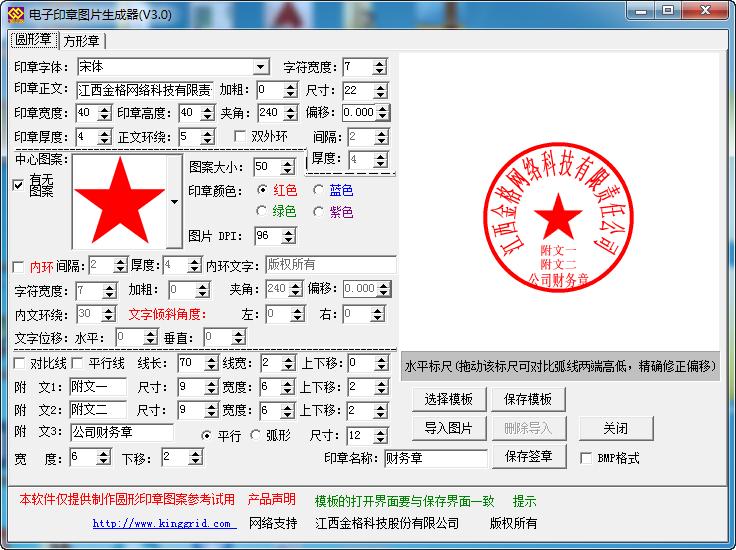Click the 提示 link text
Image resolution: width=736 pixels, height=550 pixels.
point(524,501)
